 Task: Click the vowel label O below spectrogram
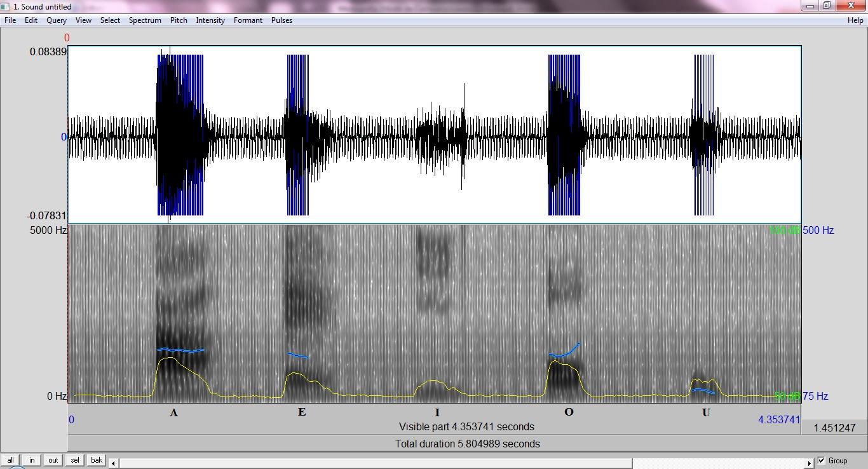(x=569, y=412)
